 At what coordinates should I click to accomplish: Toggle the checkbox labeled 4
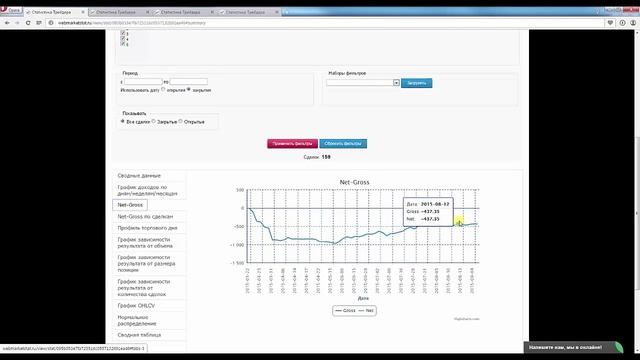123,38
